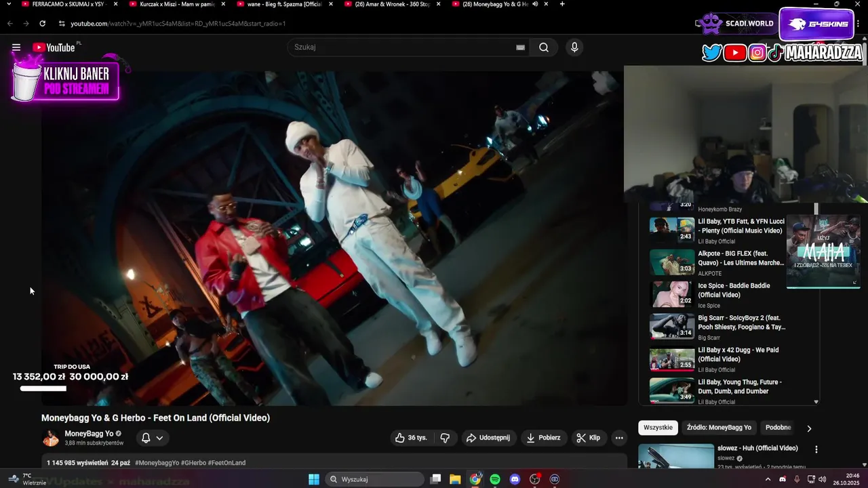This screenshot has width=868, height=488.
Task: Open Discord from the taskbar
Action: [x=515, y=479]
